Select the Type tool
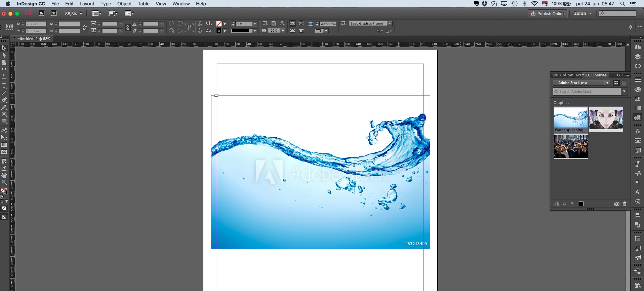This screenshot has height=291, width=644. [x=4, y=86]
